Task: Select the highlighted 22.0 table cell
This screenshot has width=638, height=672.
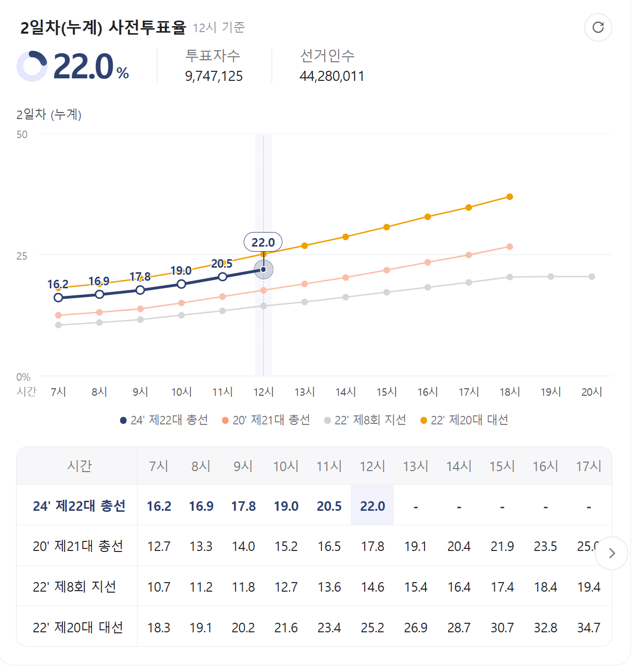Action: 372,505
